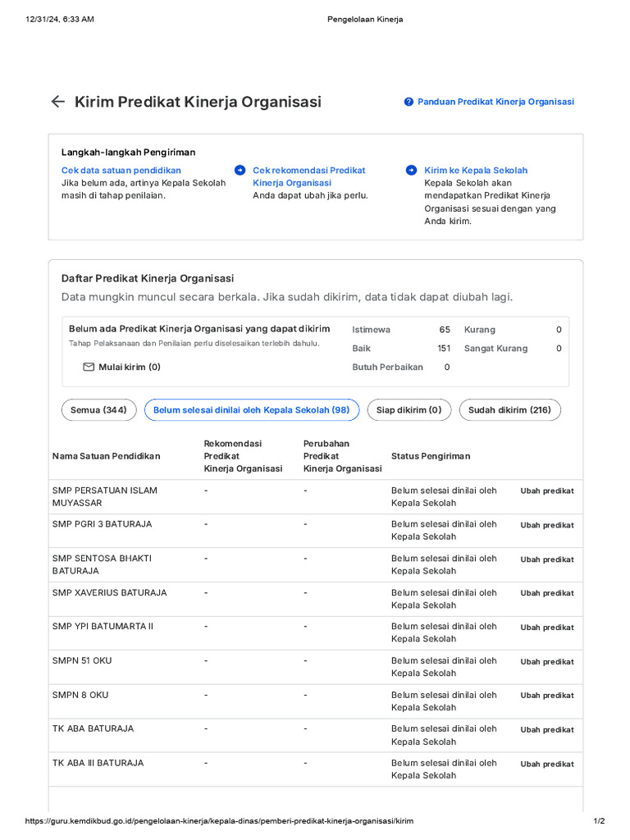Open the Kirim ke Kepala Sekolah link
This screenshot has height=840, width=630.
point(476,171)
